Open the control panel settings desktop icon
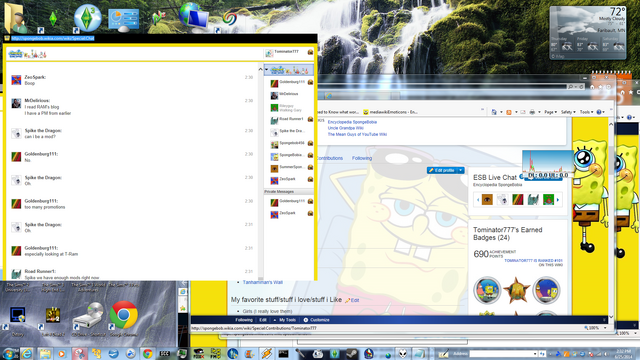The image size is (640, 360). point(123,20)
